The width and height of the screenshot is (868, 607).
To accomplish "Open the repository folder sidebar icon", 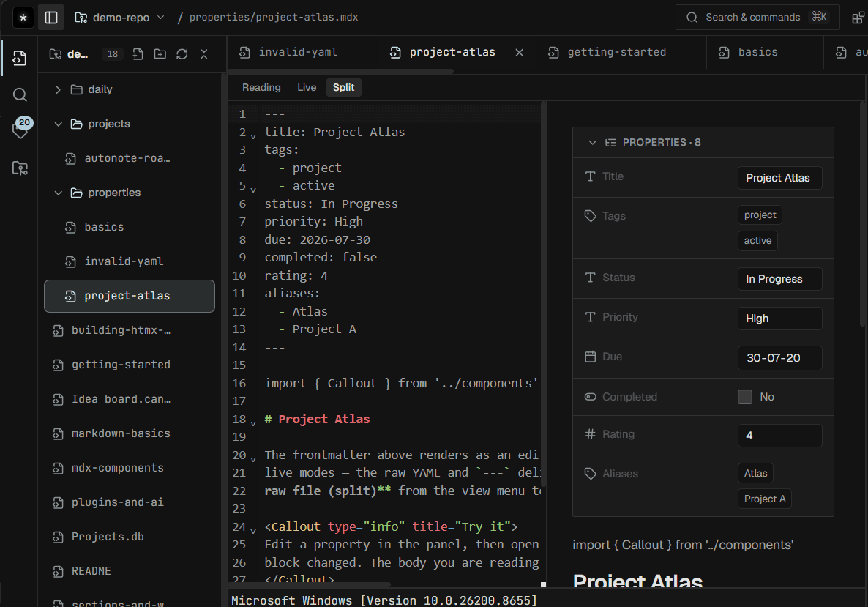I will [x=19, y=168].
